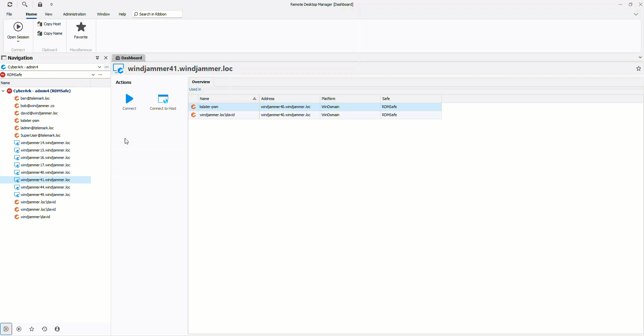Click the Connect to Host icon
The width and height of the screenshot is (644, 336).
(163, 99)
